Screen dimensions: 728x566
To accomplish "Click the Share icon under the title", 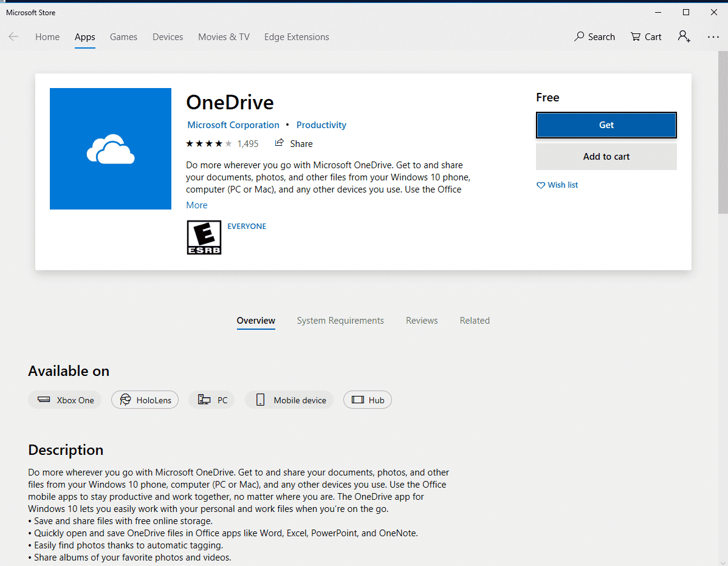I will (280, 143).
